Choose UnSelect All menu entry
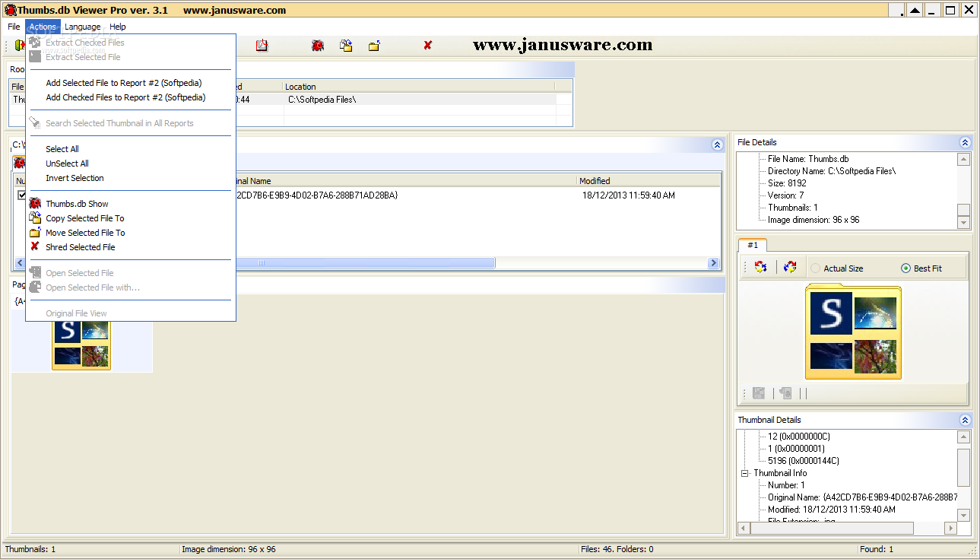 (x=131, y=164)
